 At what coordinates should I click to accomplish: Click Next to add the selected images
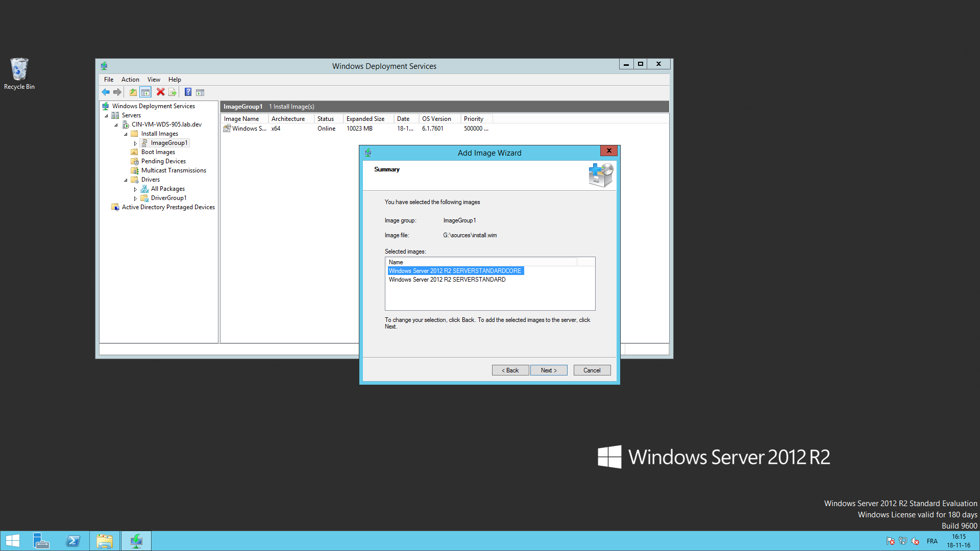[549, 370]
